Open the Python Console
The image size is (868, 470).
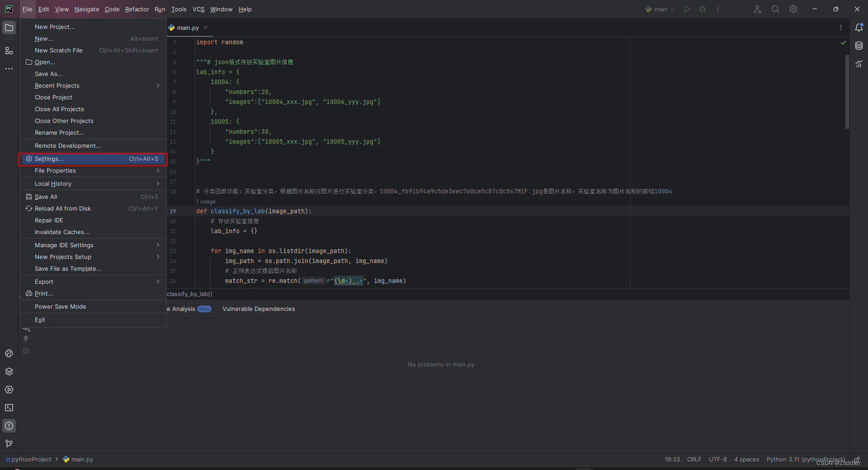tap(9, 353)
